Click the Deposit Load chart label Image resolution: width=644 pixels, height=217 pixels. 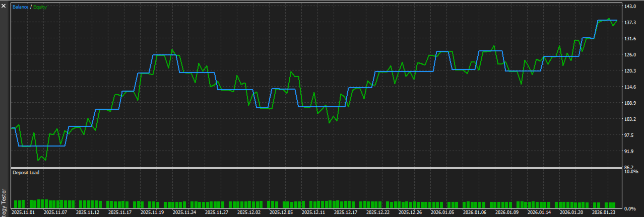26,172
